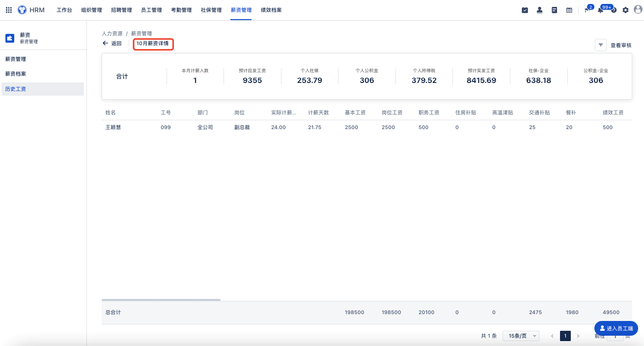Image resolution: width=644 pixels, height=346 pixels.
Task: Open the flag icon with badge 2
Action: (587, 9)
